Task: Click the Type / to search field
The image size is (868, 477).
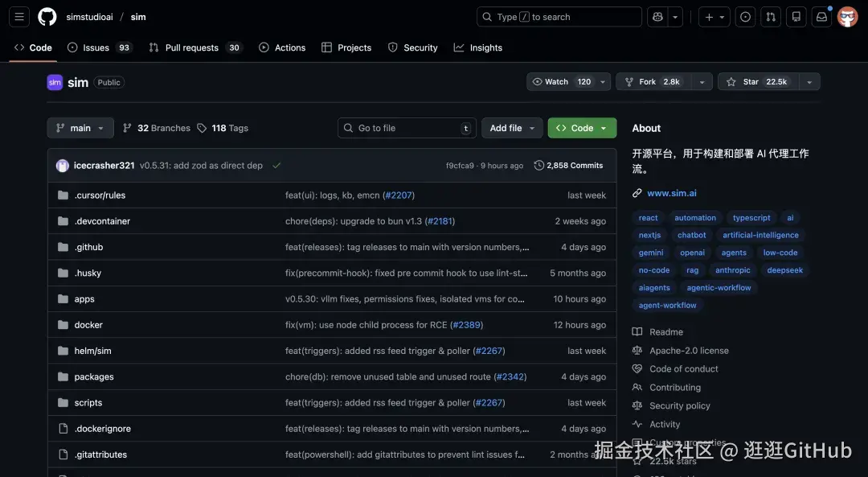Action: click(559, 17)
